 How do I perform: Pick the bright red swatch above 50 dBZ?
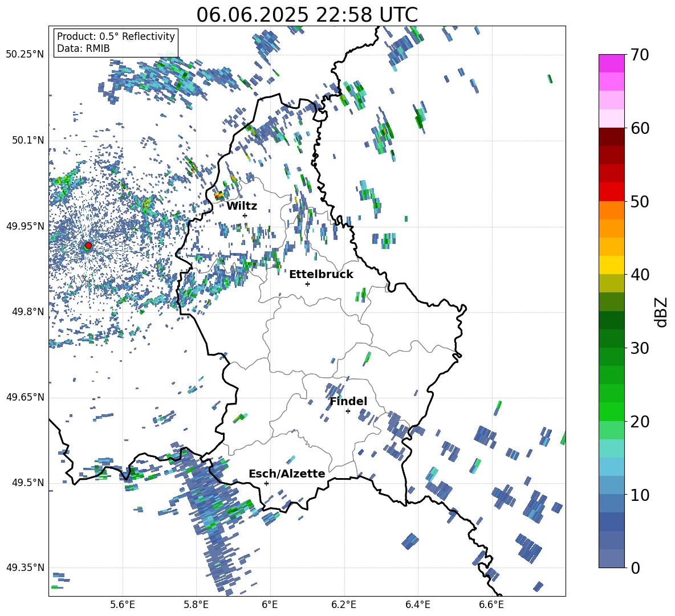click(x=612, y=192)
